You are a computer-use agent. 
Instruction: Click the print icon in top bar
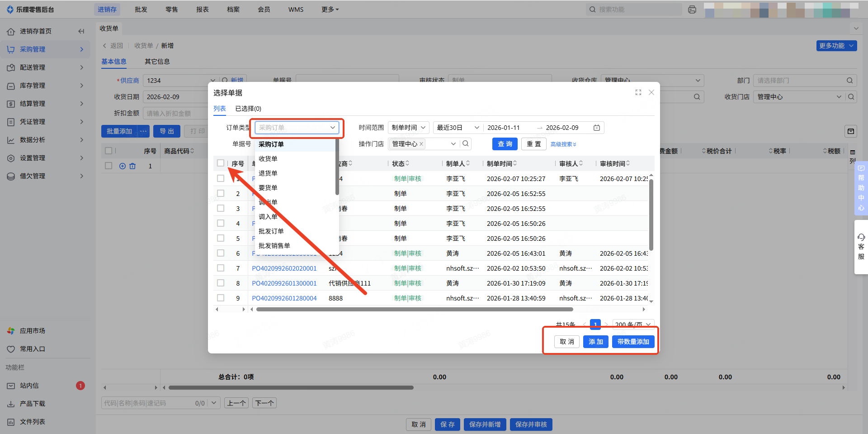pos(692,10)
